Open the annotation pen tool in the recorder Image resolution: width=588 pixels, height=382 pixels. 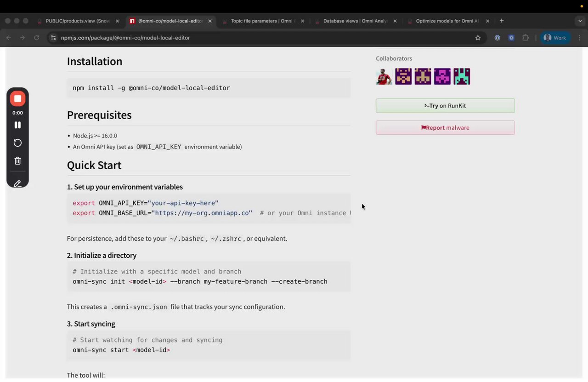click(x=17, y=183)
